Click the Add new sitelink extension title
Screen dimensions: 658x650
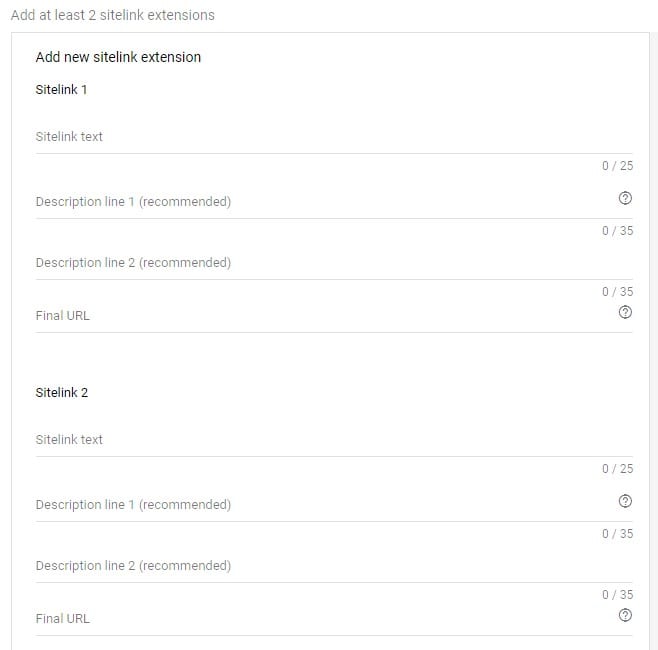coord(118,57)
